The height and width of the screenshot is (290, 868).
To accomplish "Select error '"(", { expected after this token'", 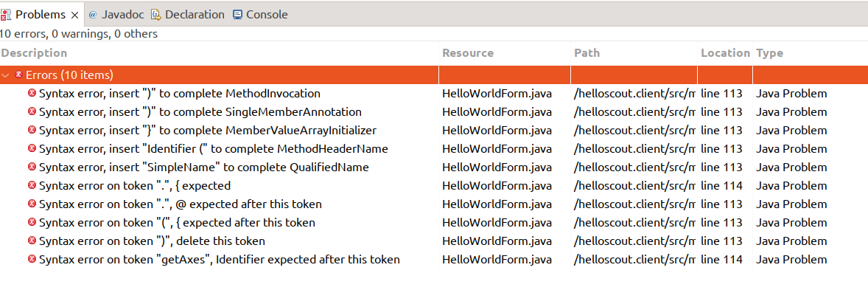I will tap(177, 223).
